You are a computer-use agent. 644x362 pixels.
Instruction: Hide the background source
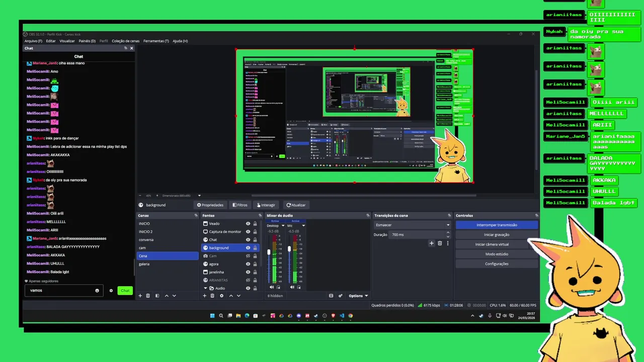(248, 248)
